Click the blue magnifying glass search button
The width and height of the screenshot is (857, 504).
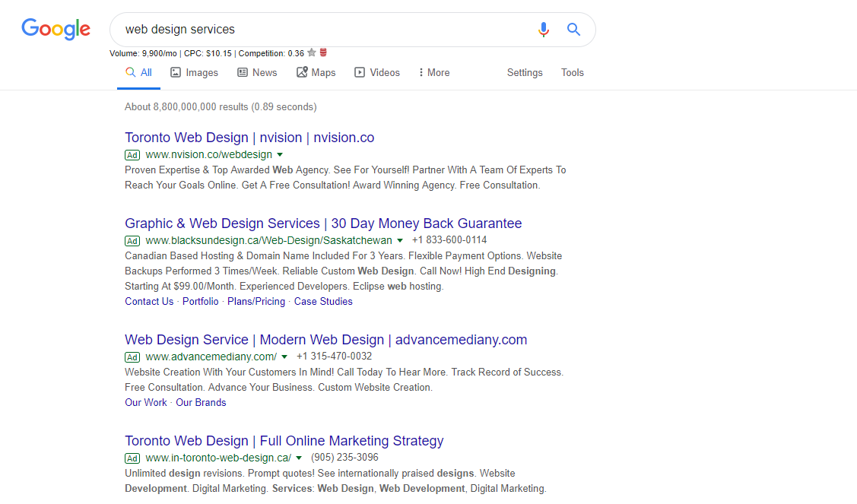pyautogui.click(x=573, y=29)
